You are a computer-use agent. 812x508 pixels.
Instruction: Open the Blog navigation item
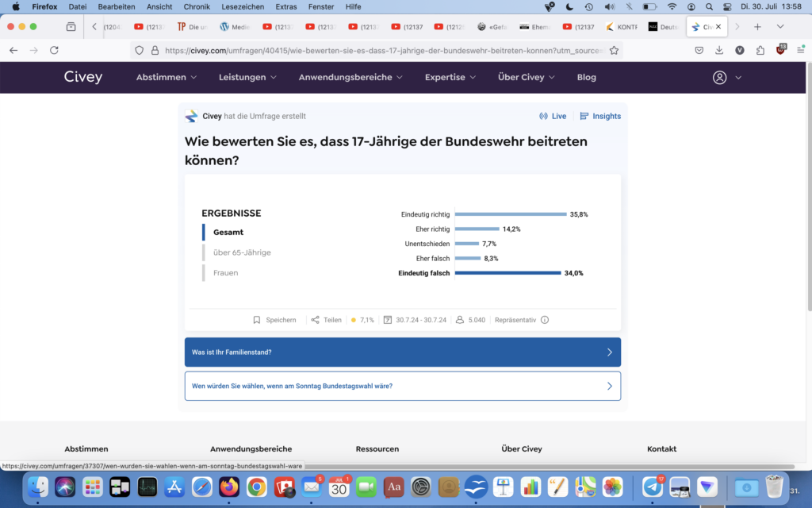tap(586, 78)
